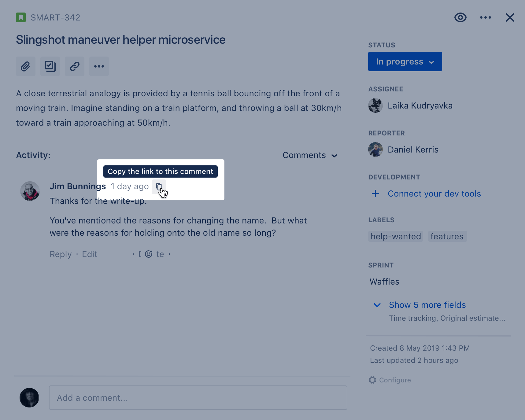Open more actions below issue title
Screen dimensions: 525x420
tap(99, 66)
